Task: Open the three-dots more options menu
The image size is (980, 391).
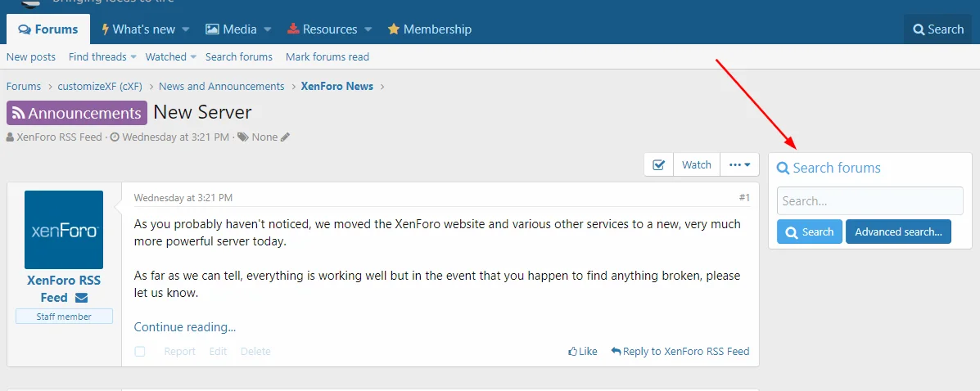Action: tap(739, 164)
